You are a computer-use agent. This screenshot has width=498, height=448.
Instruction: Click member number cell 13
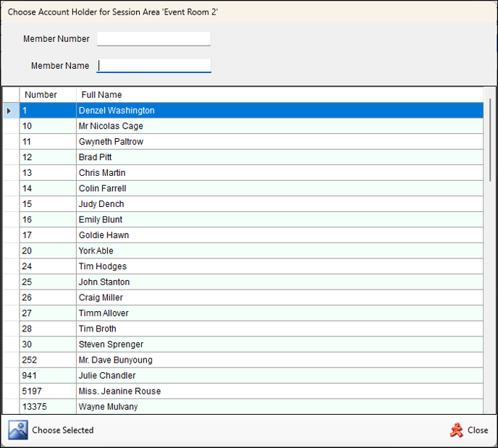(x=48, y=173)
